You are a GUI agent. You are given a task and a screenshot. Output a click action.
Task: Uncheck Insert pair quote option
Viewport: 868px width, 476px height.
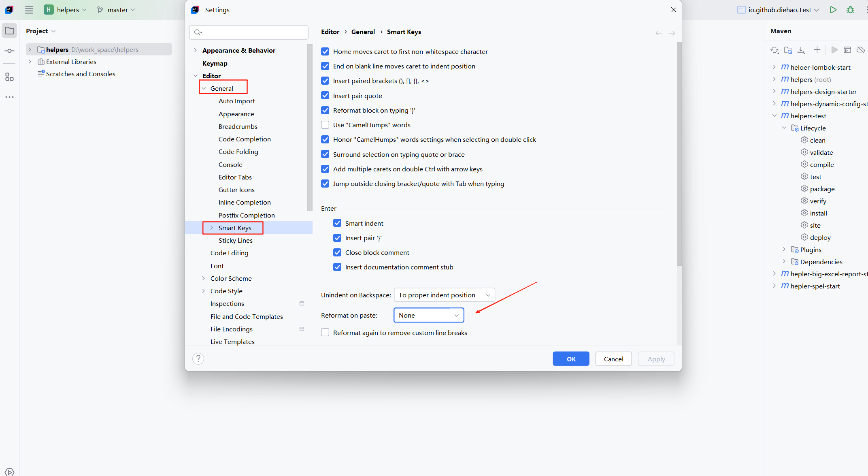click(x=325, y=96)
